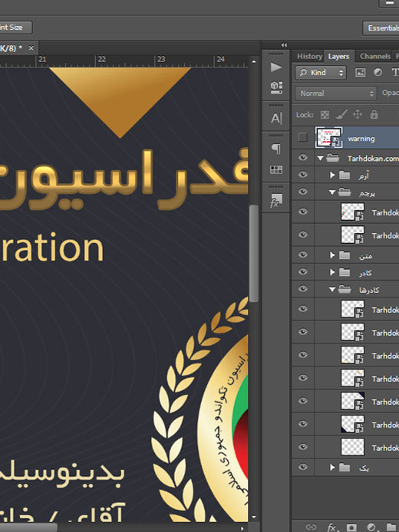Click the Tarhdokan.com group folder icon

point(332,158)
